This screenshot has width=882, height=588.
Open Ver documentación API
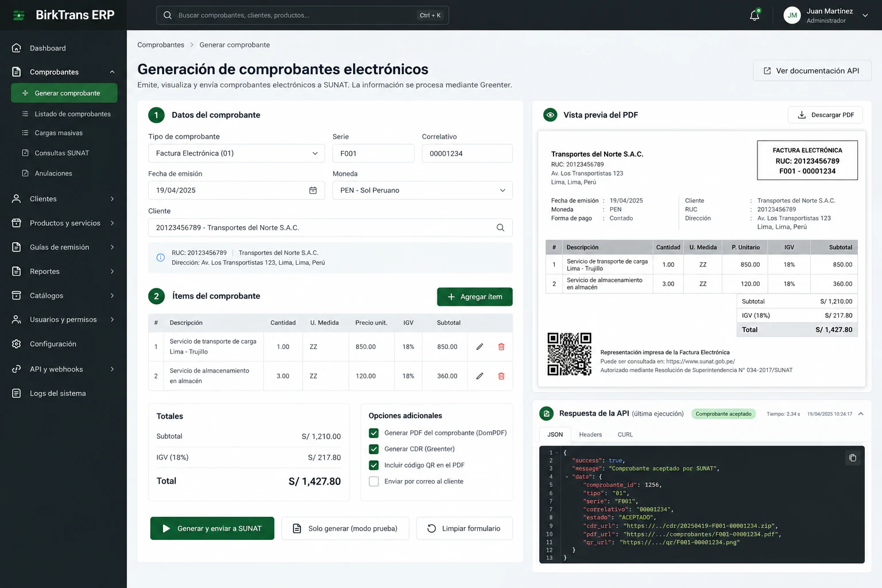[812, 71]
